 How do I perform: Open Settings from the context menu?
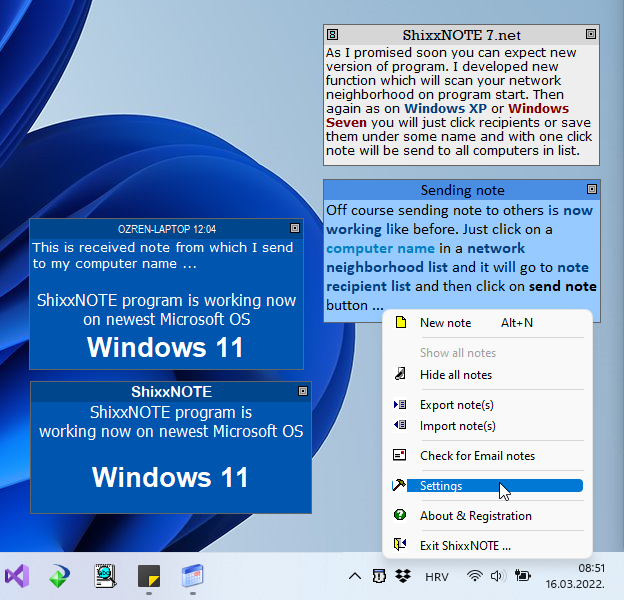point(488,485)
